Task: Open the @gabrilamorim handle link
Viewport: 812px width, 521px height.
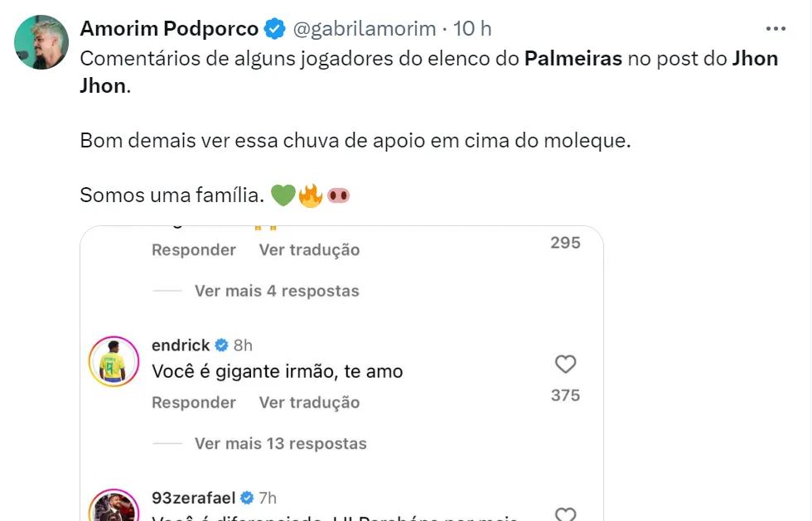Action: coord(364,28)
